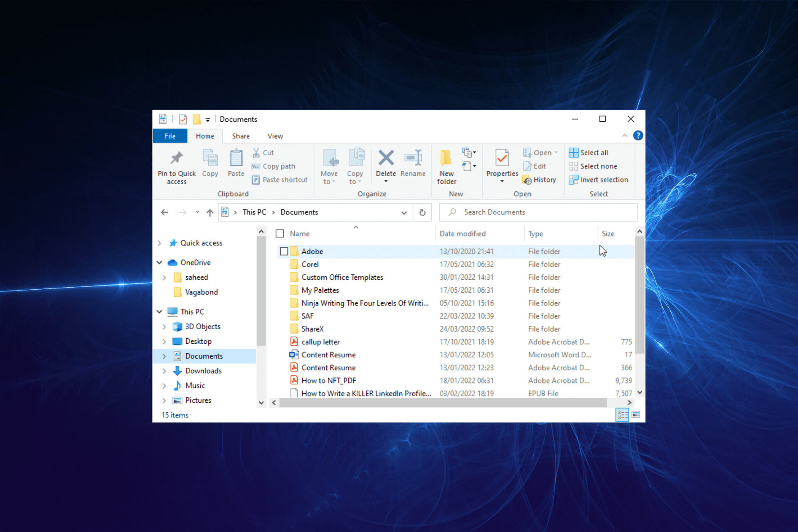
Task: Select the Corel folder row
Action: pos(456,264)
